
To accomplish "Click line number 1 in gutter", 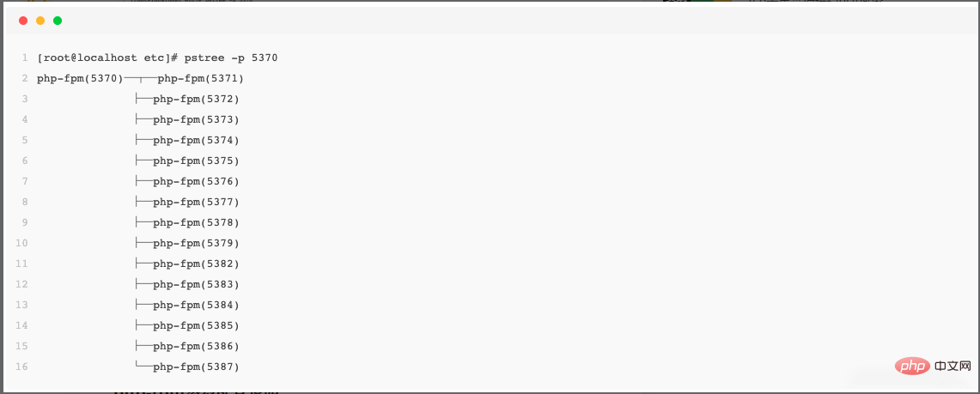I will pos(25,58).
